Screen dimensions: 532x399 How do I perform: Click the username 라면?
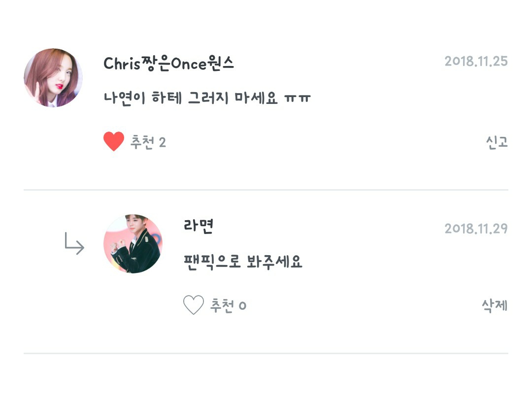pos(198,226)
